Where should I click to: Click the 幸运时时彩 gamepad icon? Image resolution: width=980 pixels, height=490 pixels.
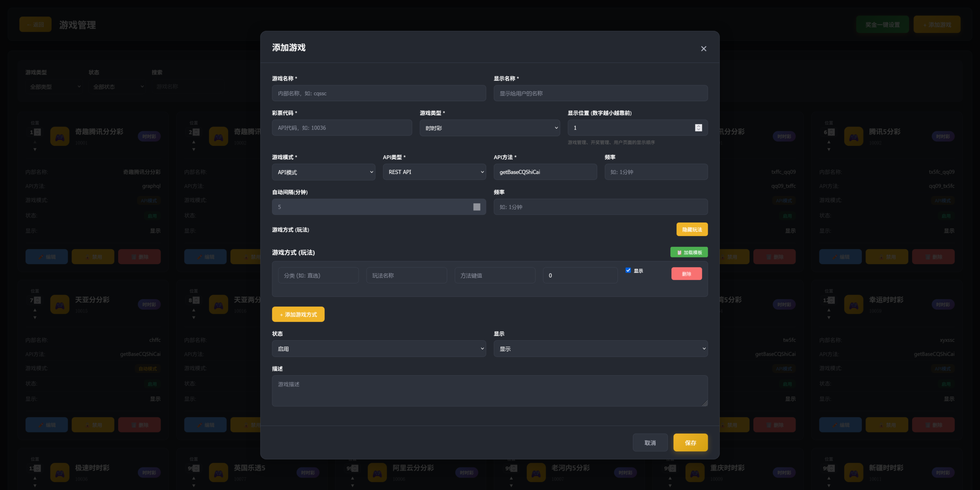click(x=854, y=304)
